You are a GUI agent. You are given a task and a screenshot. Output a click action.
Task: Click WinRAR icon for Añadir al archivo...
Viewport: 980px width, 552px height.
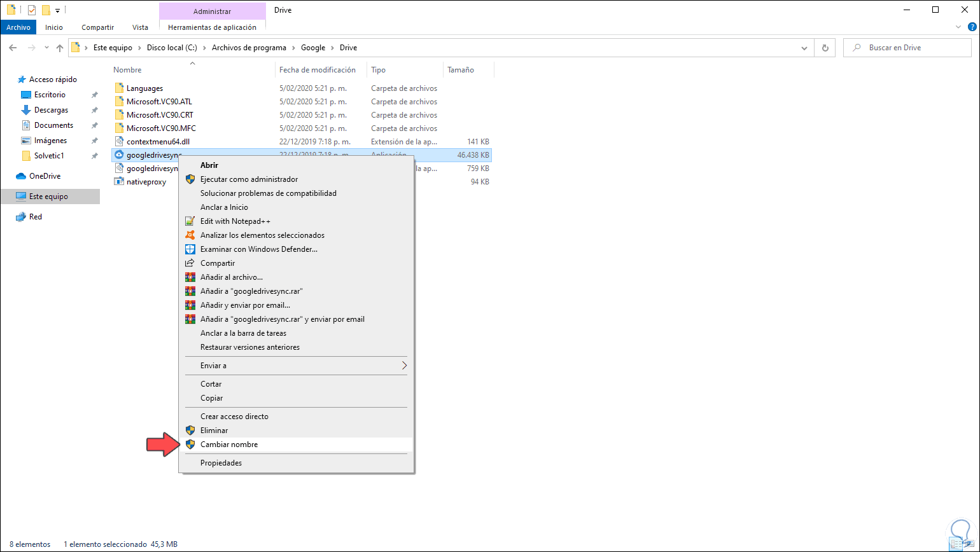[190, 277]
